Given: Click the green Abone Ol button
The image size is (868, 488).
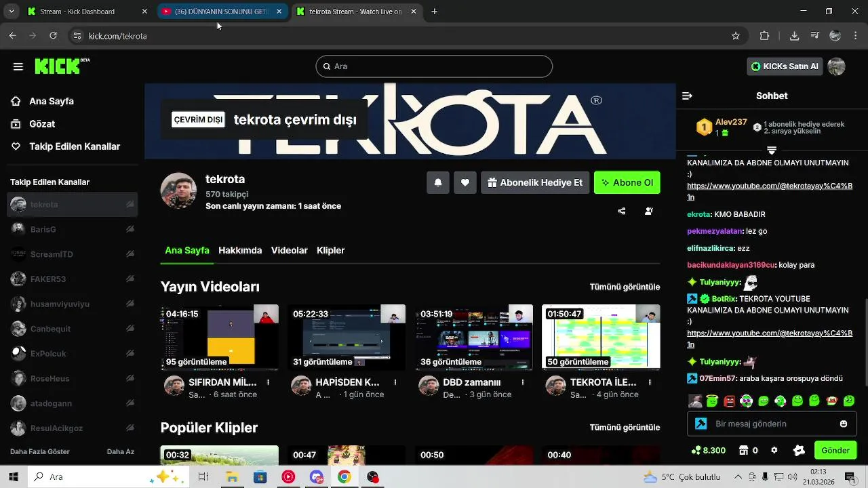Looking at the screenshot, I should click(x=627, y=182).
